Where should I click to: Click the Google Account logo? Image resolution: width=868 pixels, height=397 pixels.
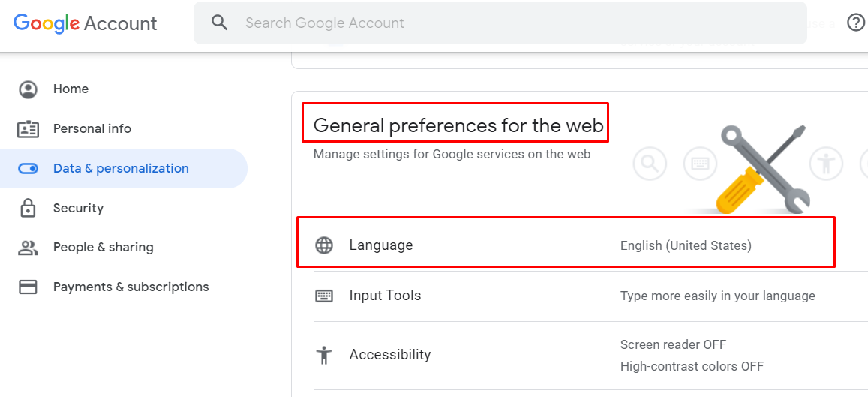(x=86, y=23)
